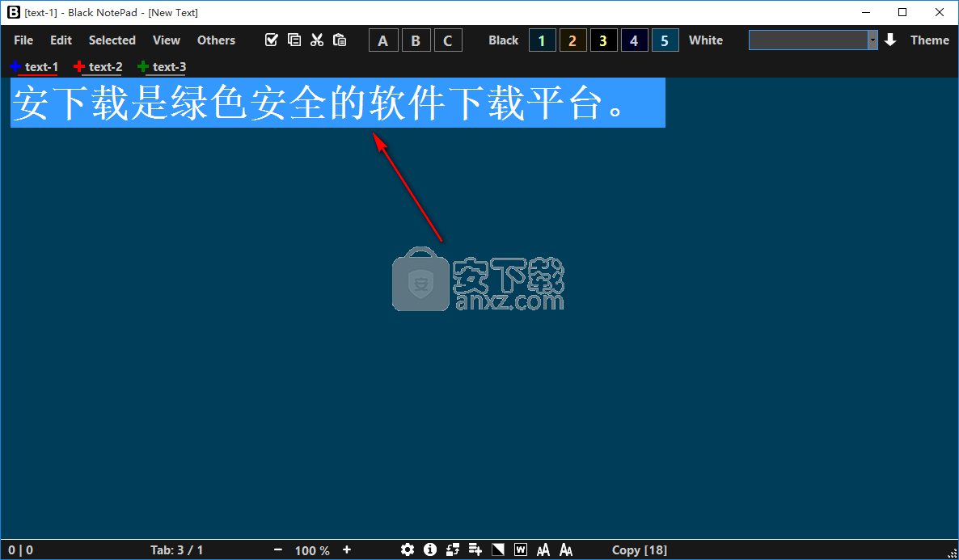
Task: Open settings gear in status bar
Action: point(408,549)
